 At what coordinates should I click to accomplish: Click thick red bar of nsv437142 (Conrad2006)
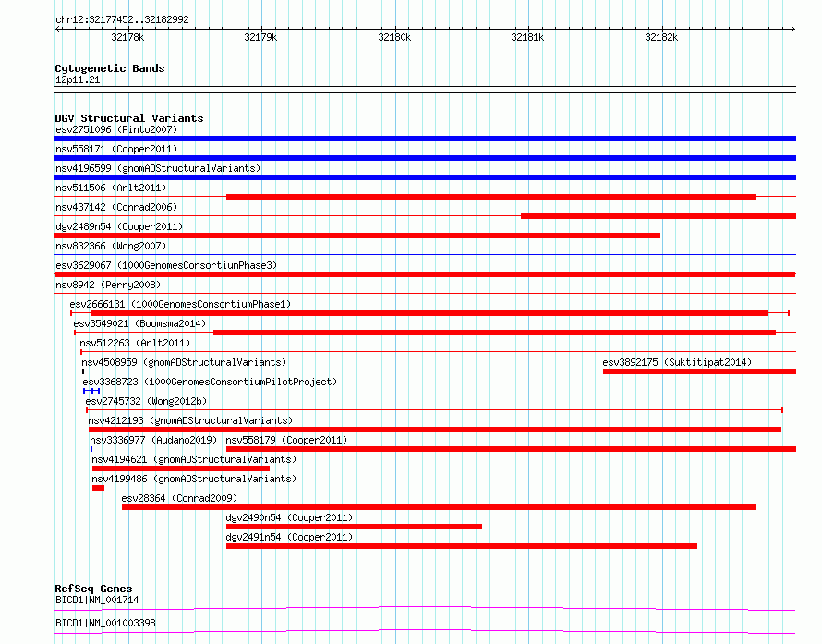click(659, 216)
